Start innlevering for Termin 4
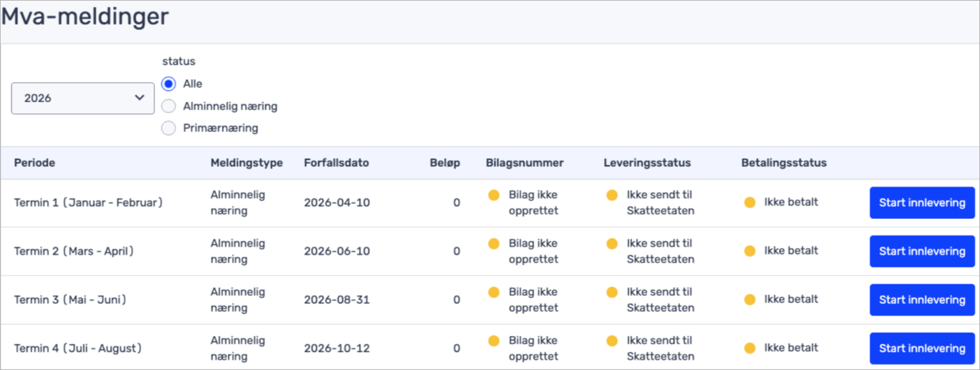The image size is (980, 370). tap(922, 348)
